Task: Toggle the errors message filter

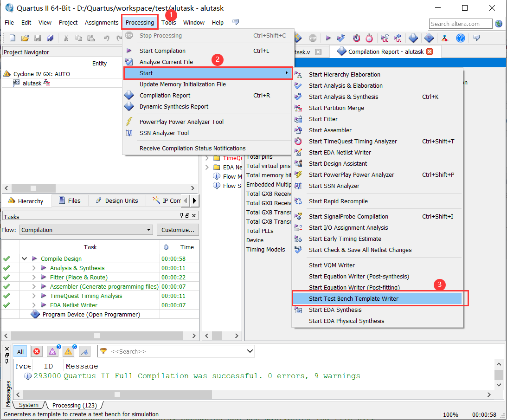Action: 37,351
